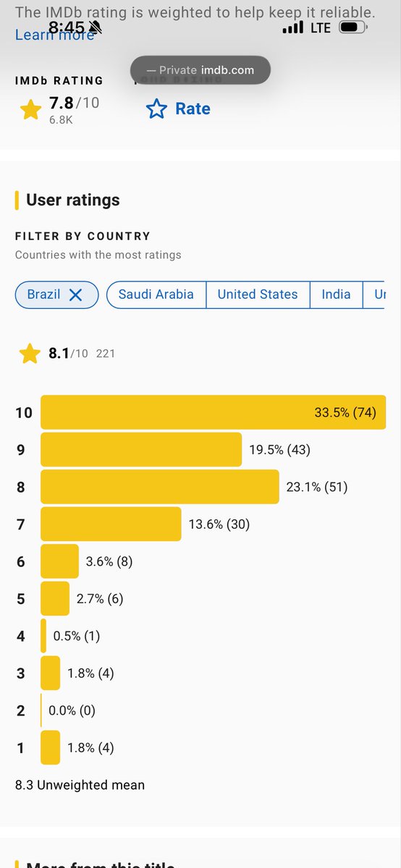Select the partially visible country chip at right edge
Viewport: 401px width, 868px height.
pos(373,294)
